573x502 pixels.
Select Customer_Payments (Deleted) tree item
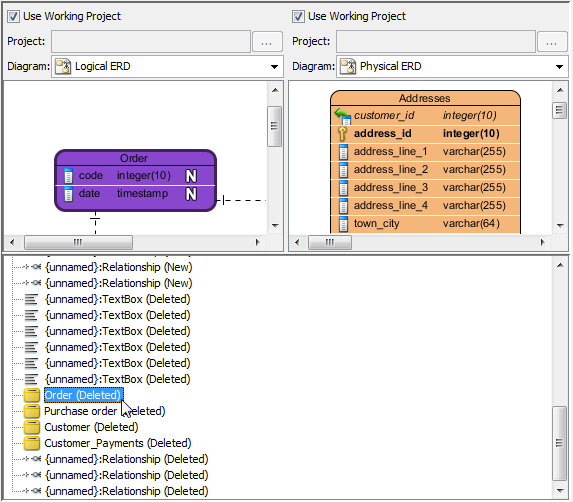(118, 443)
